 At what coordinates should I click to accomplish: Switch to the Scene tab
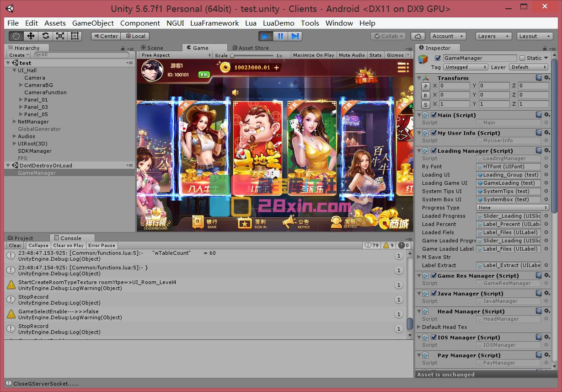(x=152, y=48)
